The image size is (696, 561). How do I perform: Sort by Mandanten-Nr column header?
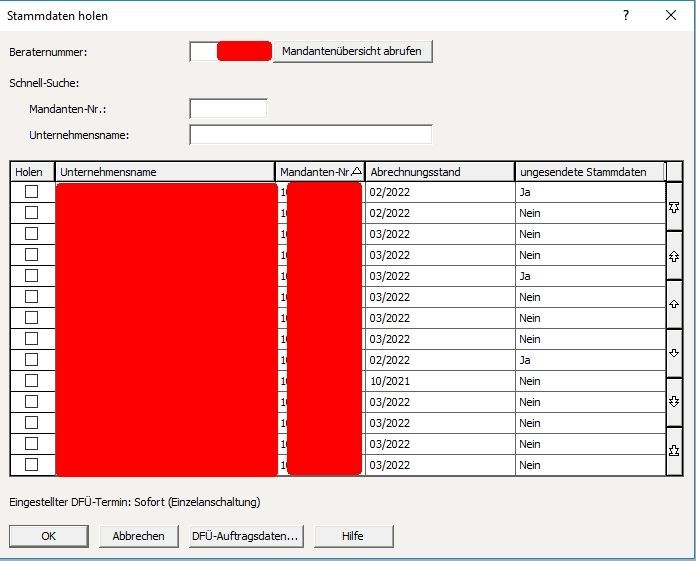pos(320,172)
